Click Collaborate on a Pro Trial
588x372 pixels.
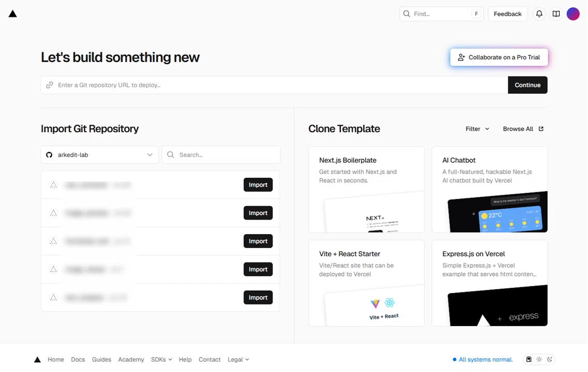[x=499, y=57]
